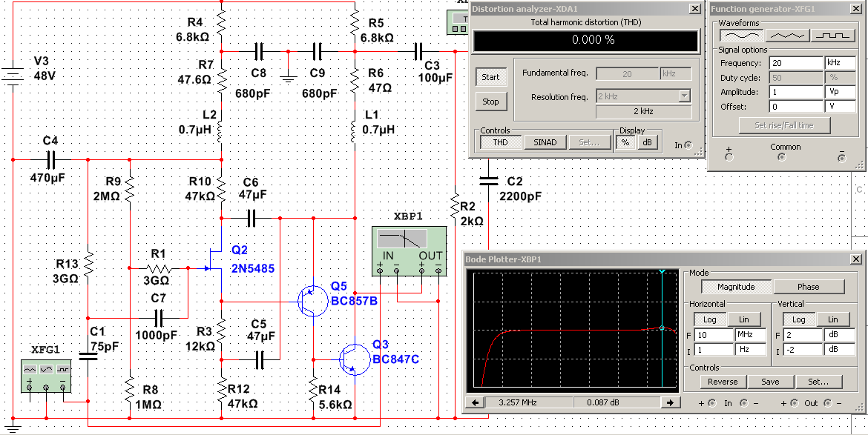Click Reverse in Bode plotter controls
The height and width of the screenshot is (435, 868).
(723, 382)
